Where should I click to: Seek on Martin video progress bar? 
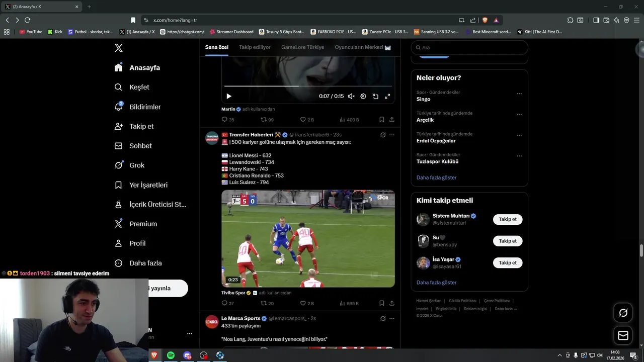pos(308,86)
